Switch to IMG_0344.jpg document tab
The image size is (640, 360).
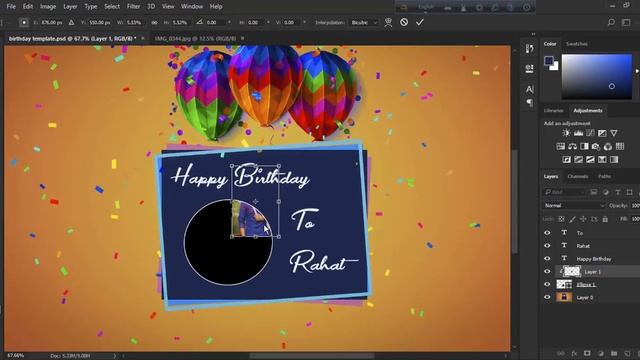tap(195, 38)
